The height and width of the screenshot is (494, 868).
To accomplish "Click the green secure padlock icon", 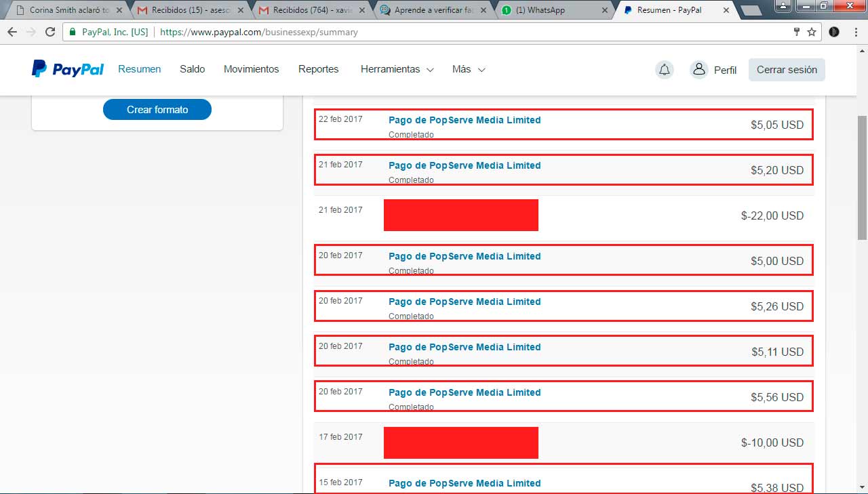I will (x=73, y=32).
